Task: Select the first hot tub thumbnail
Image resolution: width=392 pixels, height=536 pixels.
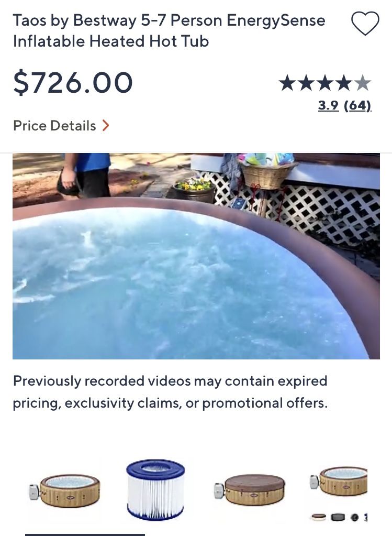Action: tap(65, 491)
